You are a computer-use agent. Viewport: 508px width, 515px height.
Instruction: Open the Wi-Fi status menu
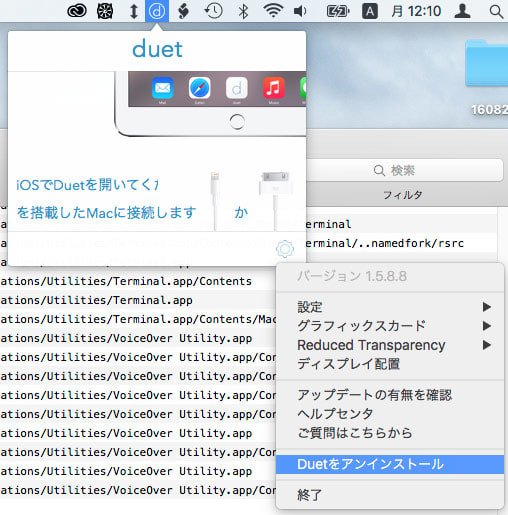tap(273, 11)
